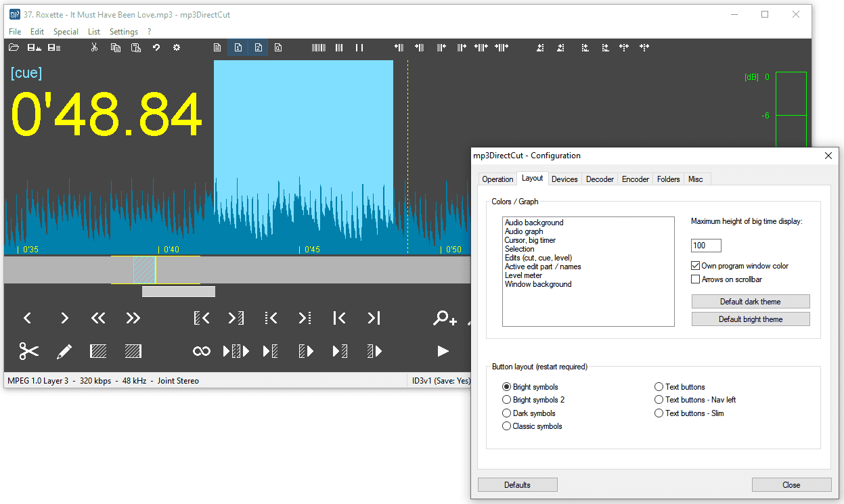Click the small scissors cut toolbar icon
The height and width of the screenshot is (504, 844).
click(95, 47)
